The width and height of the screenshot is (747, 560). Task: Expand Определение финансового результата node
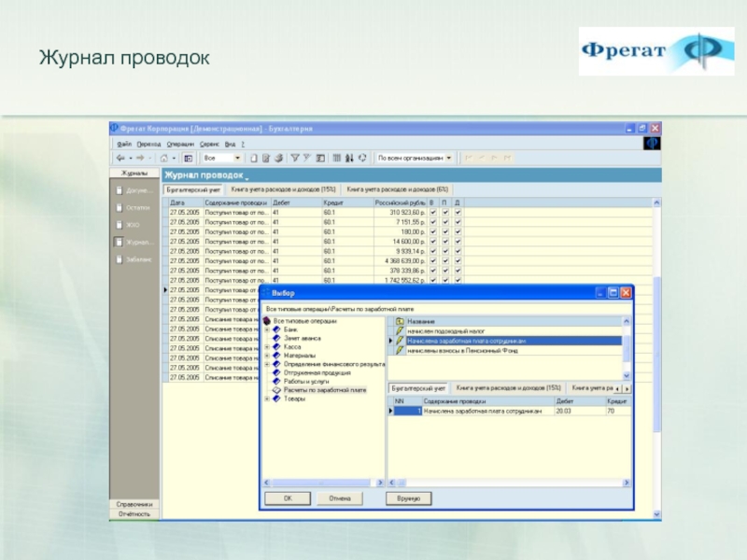[x=267, y=364]
